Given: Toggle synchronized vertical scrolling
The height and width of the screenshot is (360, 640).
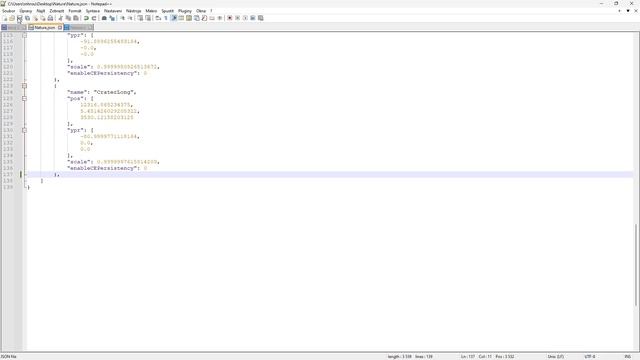Looking at the screenshot, I should tap(140, 18).
